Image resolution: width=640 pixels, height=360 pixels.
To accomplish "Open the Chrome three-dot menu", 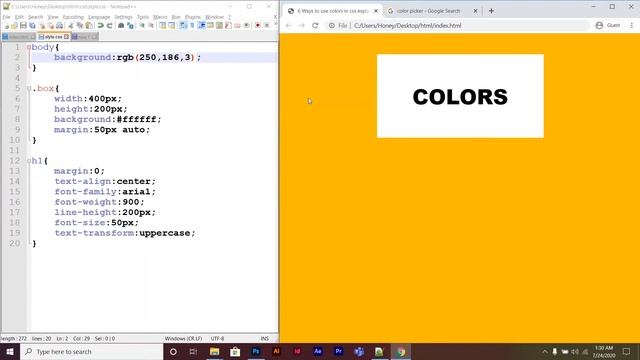I will [631, 25].
